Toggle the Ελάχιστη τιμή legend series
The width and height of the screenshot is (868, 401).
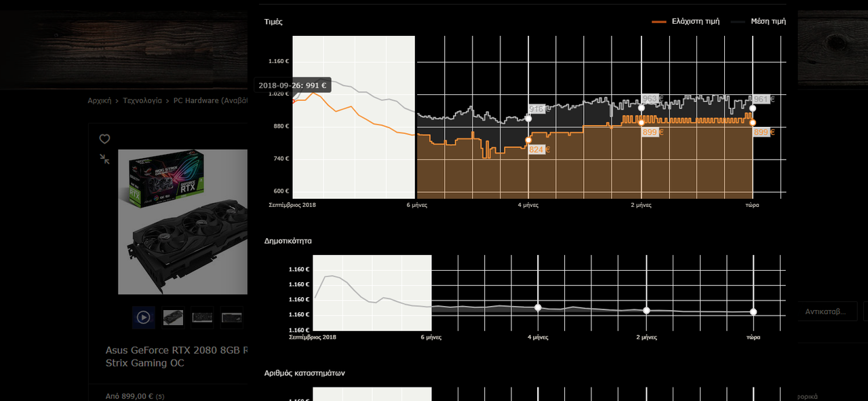pos(685,22)
